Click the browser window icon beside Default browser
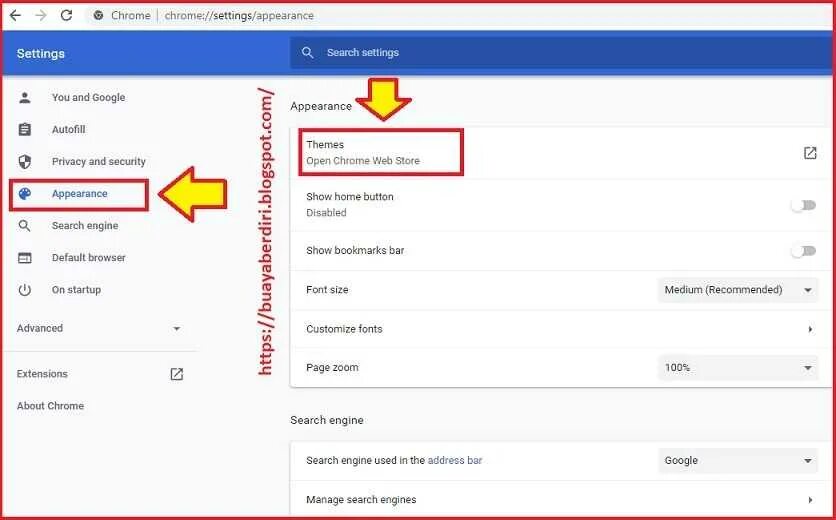836x520 pixels. (25, 258)
